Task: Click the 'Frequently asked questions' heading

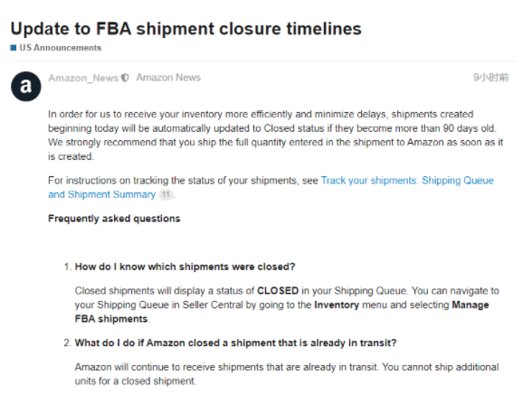Action: click(114, 219)
